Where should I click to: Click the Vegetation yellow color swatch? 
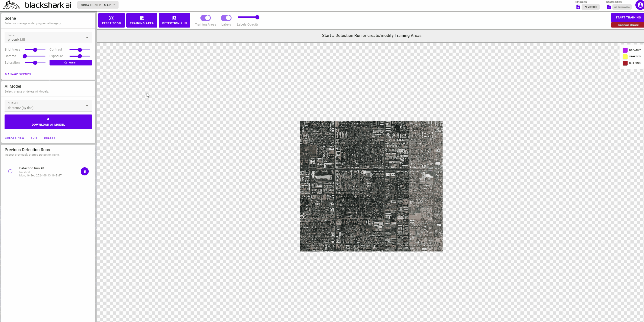pos(625,57)
